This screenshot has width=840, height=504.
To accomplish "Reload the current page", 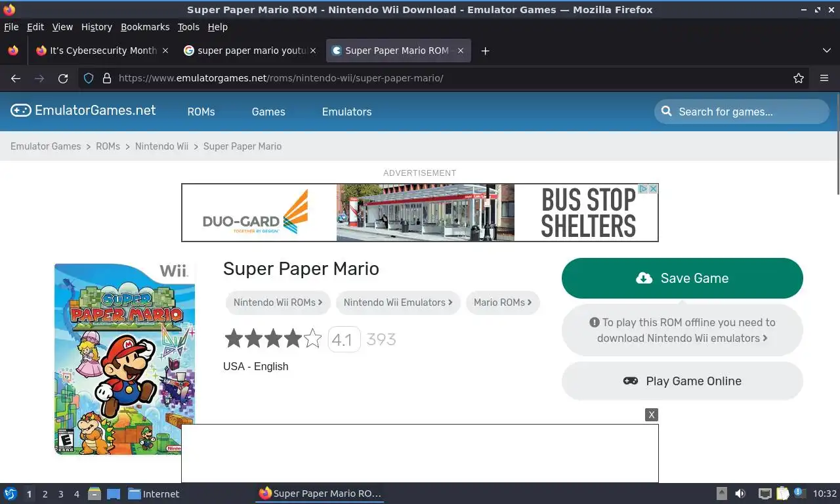I will coord(63,78).
